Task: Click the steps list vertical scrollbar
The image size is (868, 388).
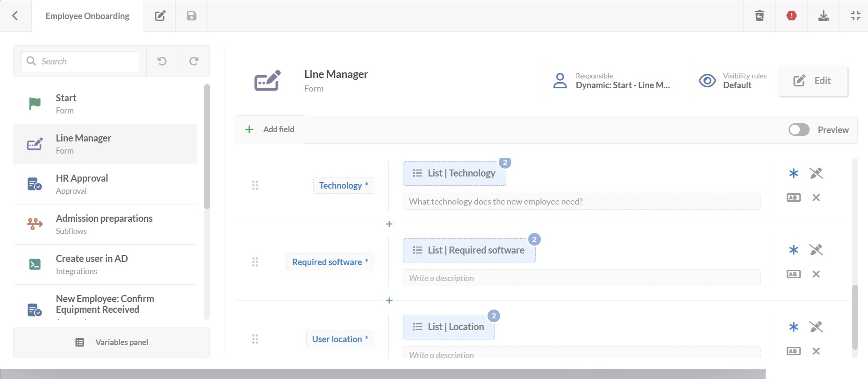Action: [207, 147]
